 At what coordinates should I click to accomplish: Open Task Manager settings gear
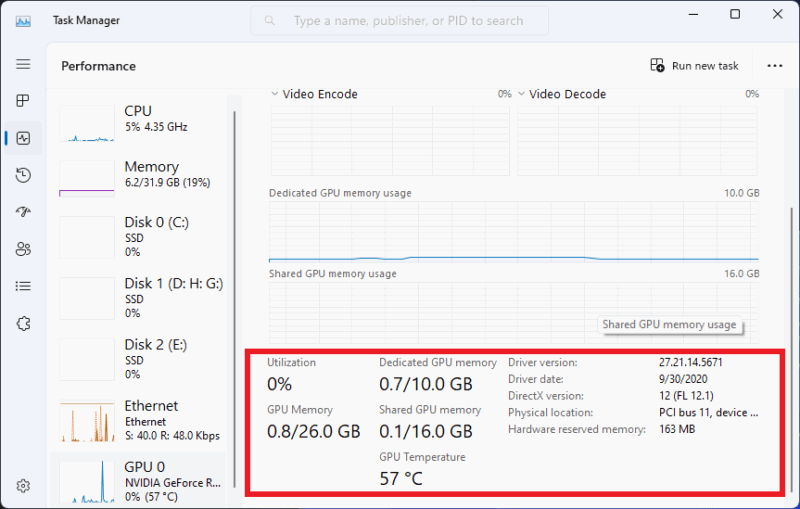coord(23,486)
